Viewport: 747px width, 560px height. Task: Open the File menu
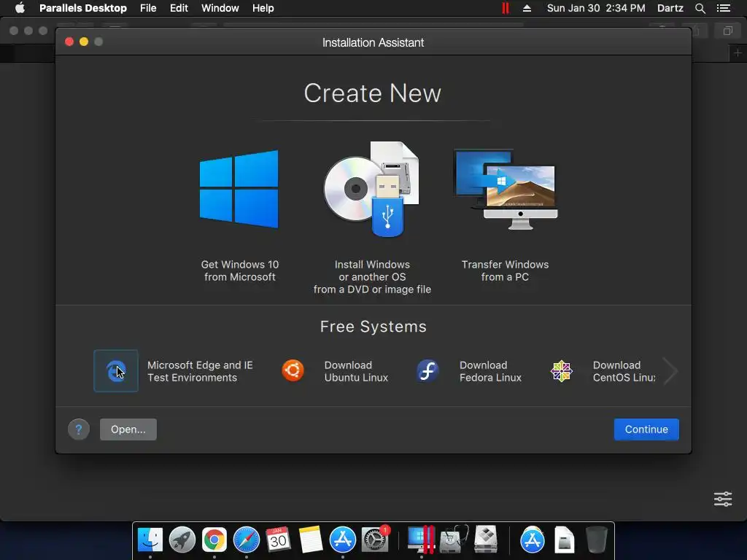coord(148,8)
